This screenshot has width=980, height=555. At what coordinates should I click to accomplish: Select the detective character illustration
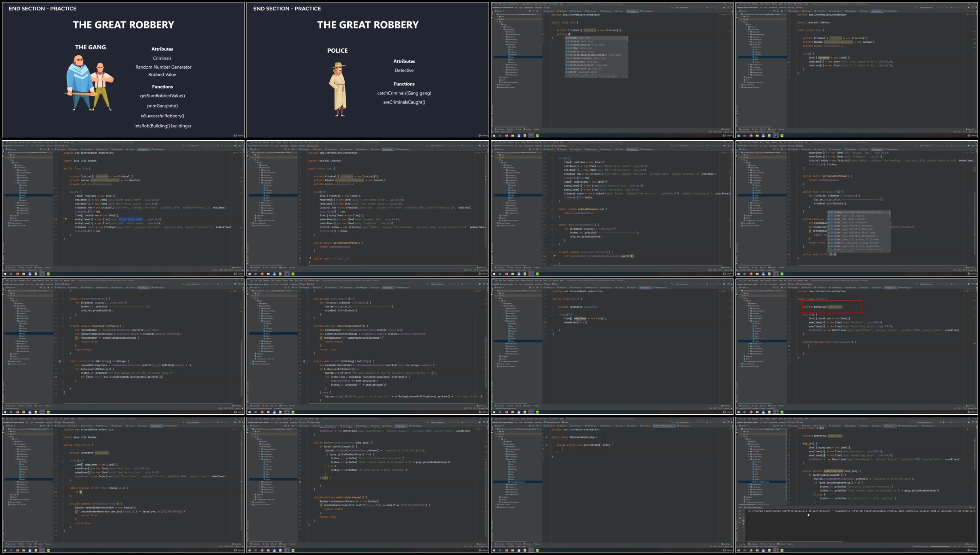pos(338,89)
